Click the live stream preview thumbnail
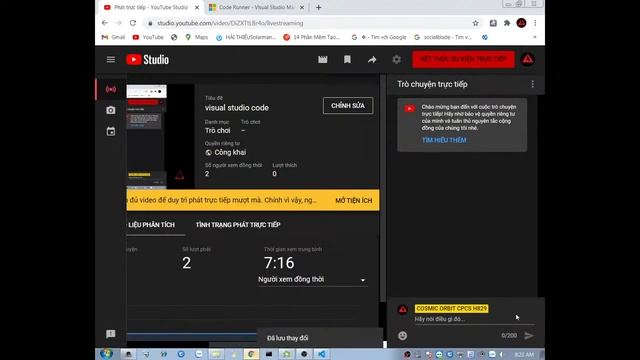640x360 pixels. [160, 136]
